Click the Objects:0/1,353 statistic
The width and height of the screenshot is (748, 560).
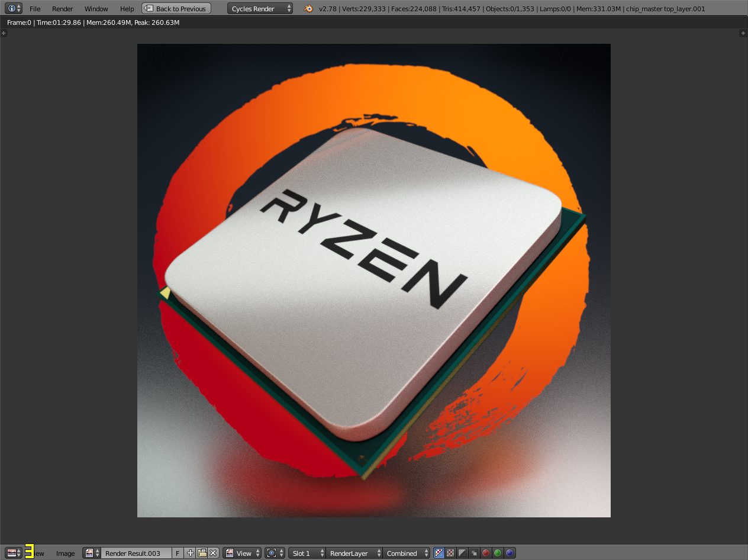[511, 9]
